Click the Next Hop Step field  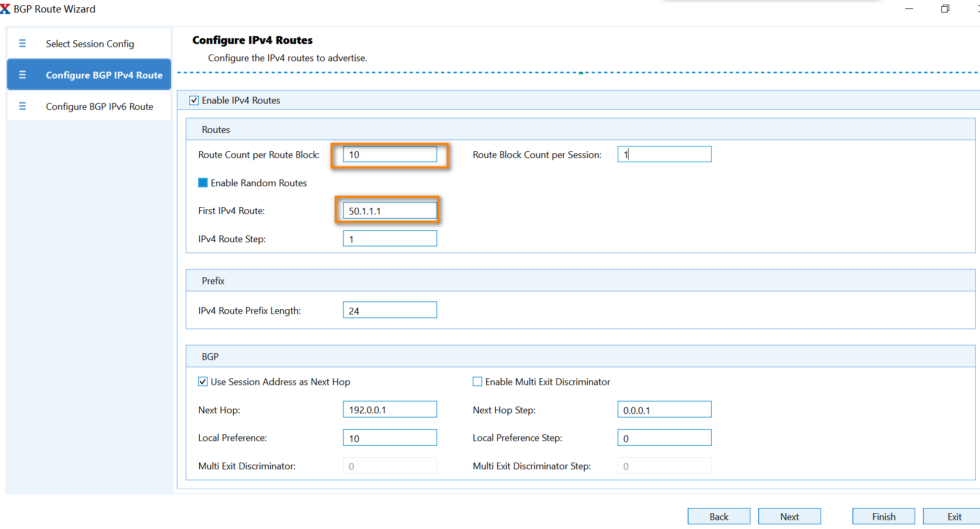click(x=664, y=410)
